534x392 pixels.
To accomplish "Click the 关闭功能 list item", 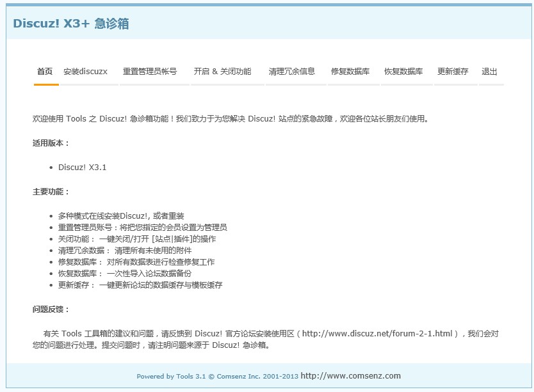I will point(137,239).
